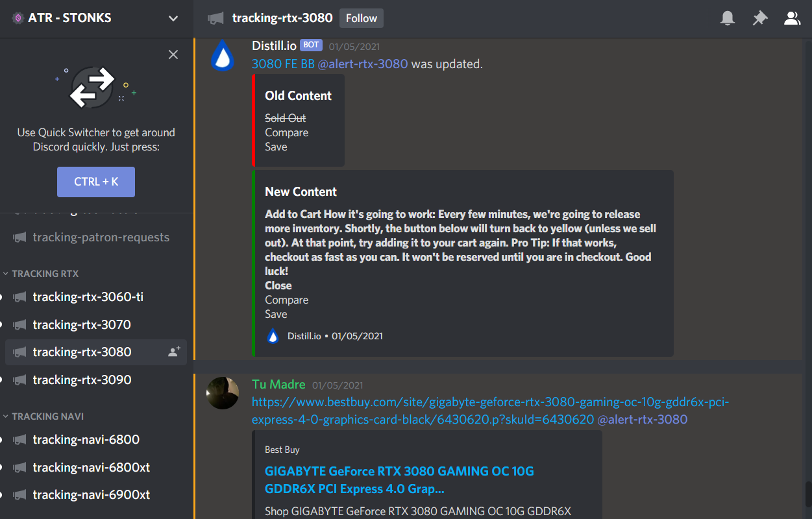
Task: Click the New Content heading
Action: tap(301, 191)
